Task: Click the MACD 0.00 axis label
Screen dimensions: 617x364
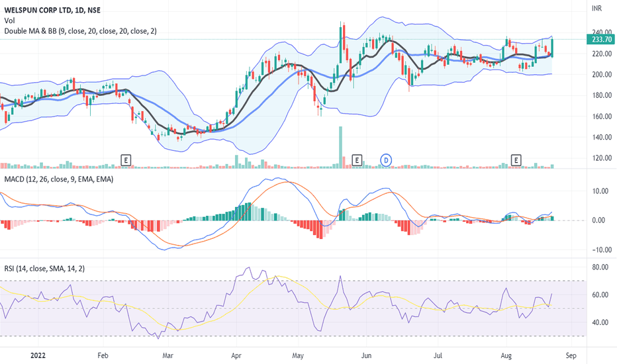Action: pyautogui.click(x=598, y=220)
